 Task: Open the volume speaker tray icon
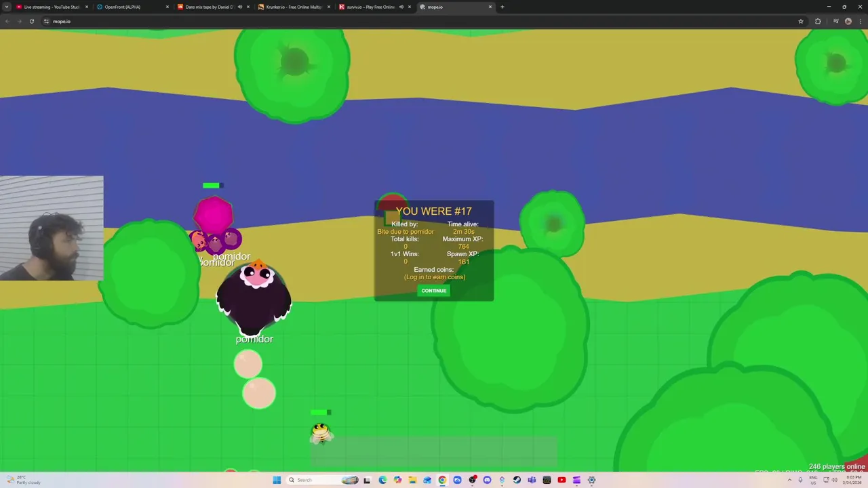coord(833,480)
